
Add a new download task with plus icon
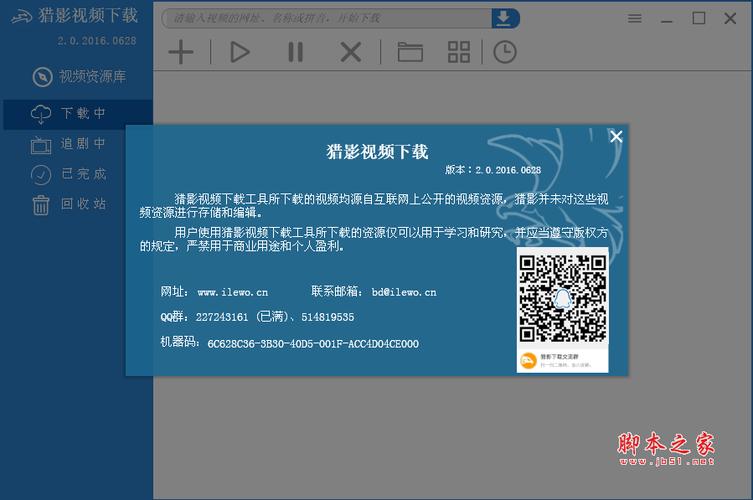click(x=181, y=52)
